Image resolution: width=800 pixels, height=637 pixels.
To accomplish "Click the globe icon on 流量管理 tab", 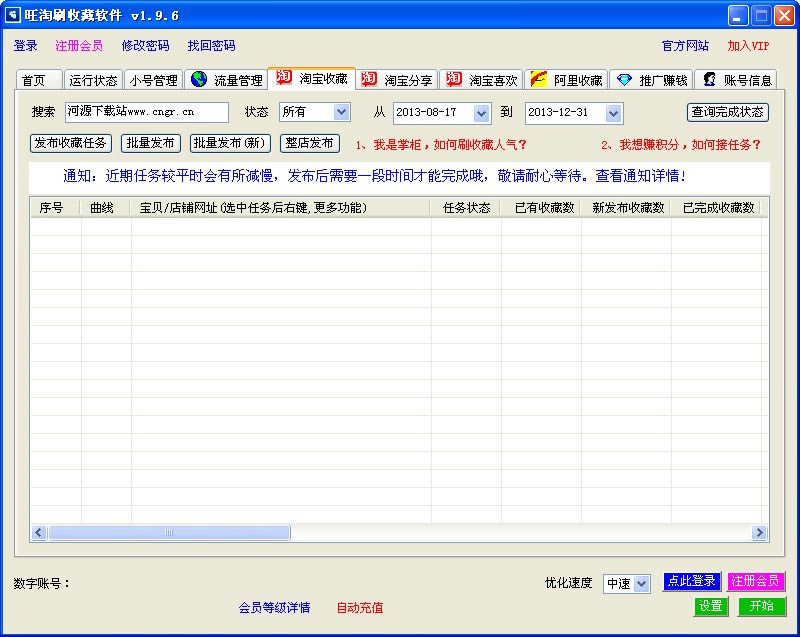I will point(199,79).
